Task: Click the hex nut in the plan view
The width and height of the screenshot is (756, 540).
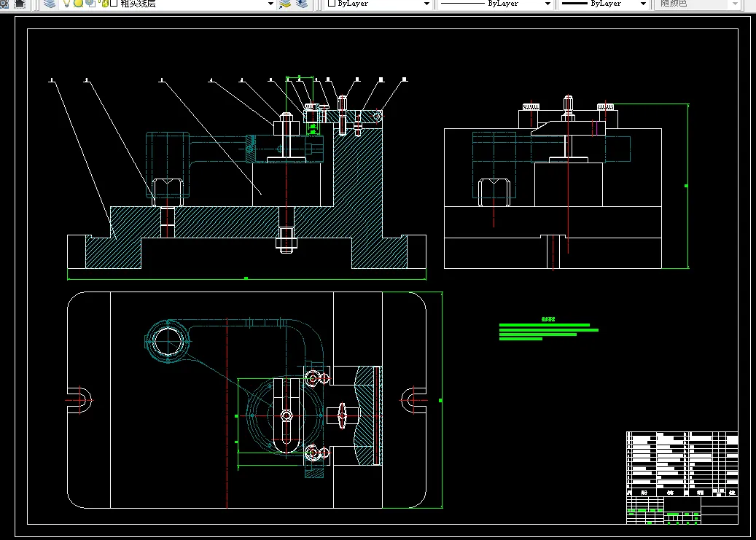Action: tap(286, 415)
